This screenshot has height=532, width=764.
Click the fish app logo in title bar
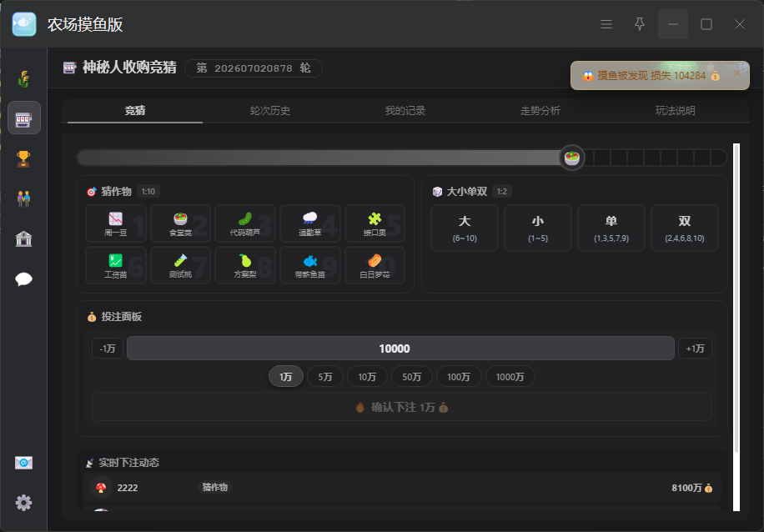click(24, 24)
